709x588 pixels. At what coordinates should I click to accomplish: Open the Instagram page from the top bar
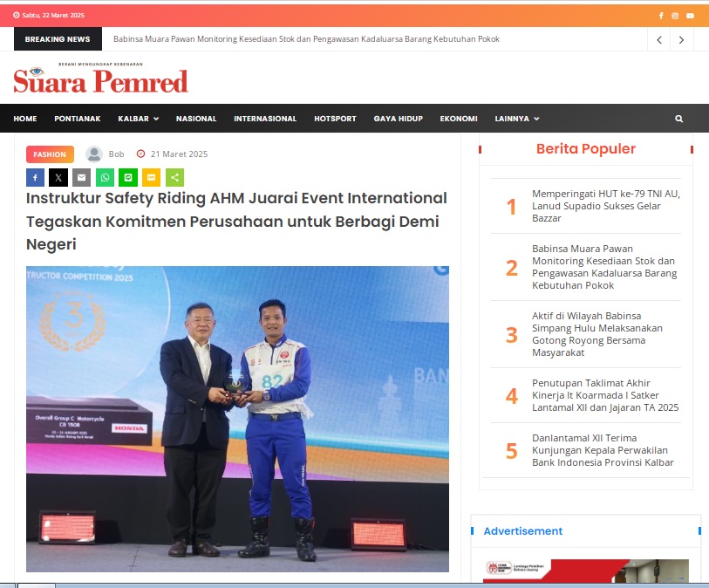click(676, 16)
